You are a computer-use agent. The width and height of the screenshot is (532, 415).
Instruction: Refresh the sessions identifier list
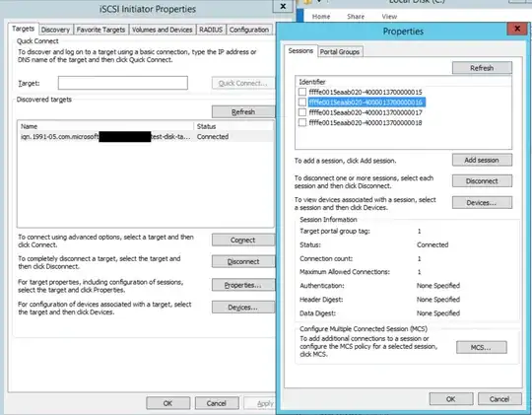click(482, 68)
